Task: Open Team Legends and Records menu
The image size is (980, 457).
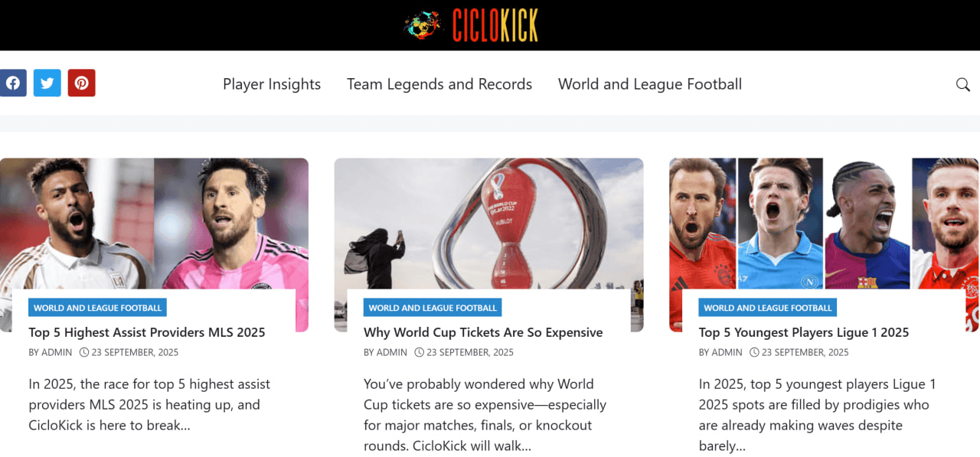Action: pos(439,84)
